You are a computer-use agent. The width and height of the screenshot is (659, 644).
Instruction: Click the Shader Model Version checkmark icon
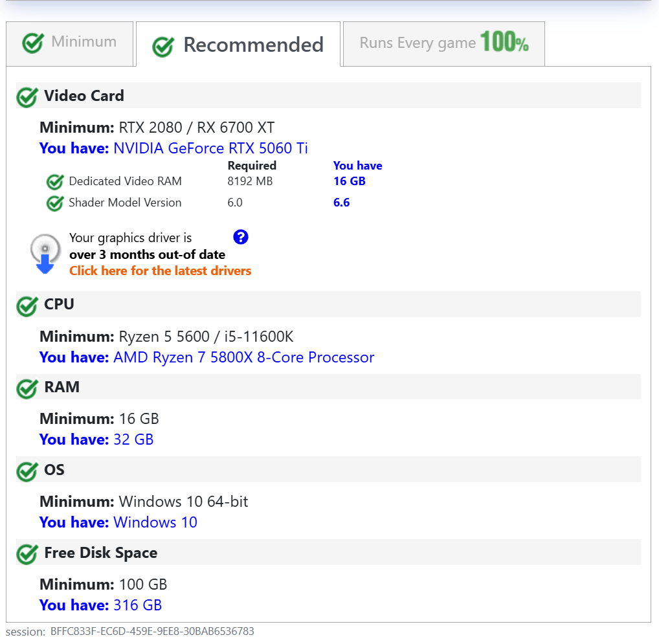click(55, 203)
